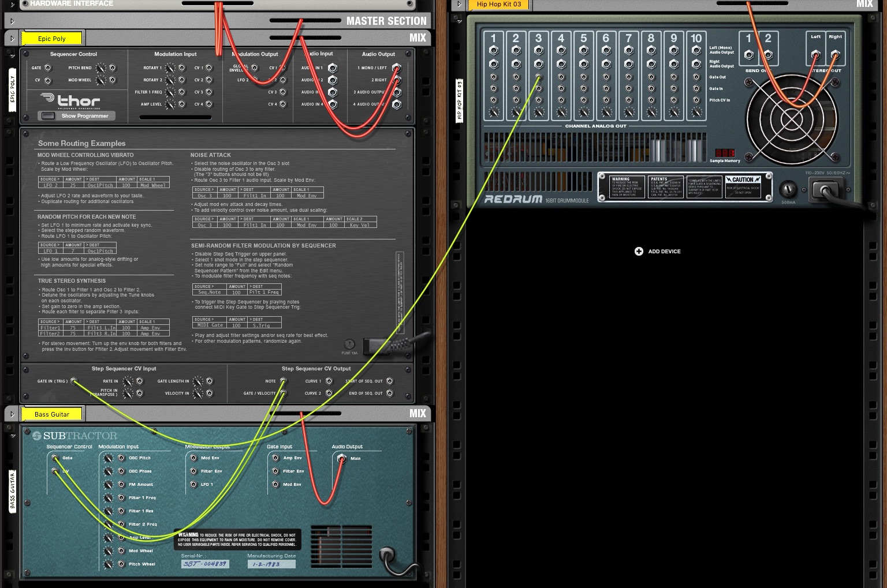887x588 pixels.
Task: Click Thor's Filter 1 Freq input jack
Action: tap(182, 92)
